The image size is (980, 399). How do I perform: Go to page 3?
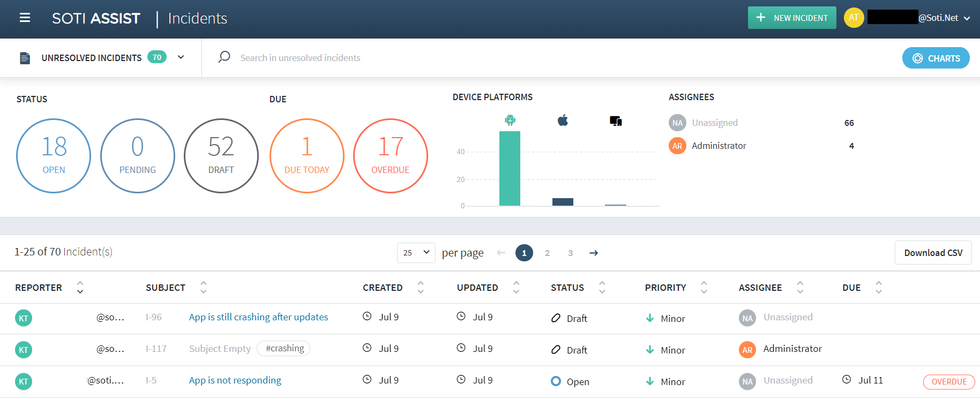(x=570, y=253)
